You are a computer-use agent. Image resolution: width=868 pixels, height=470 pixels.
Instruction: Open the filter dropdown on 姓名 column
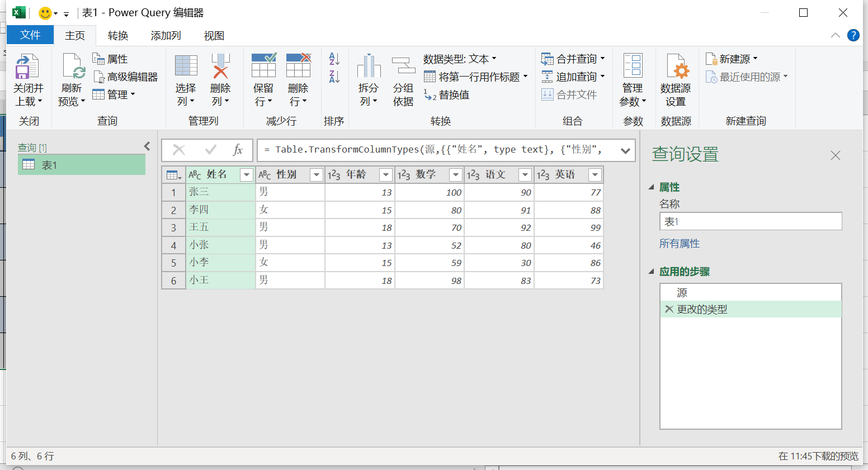[x=247, y=174]
